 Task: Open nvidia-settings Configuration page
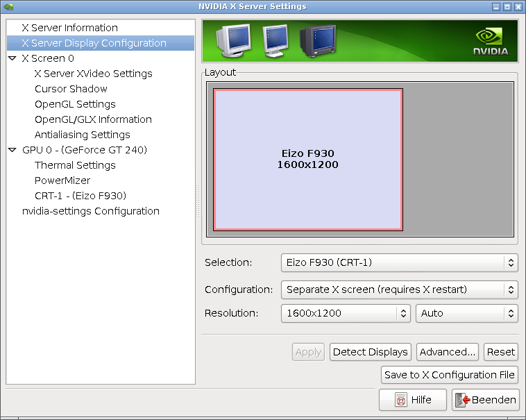coord(91,211)
